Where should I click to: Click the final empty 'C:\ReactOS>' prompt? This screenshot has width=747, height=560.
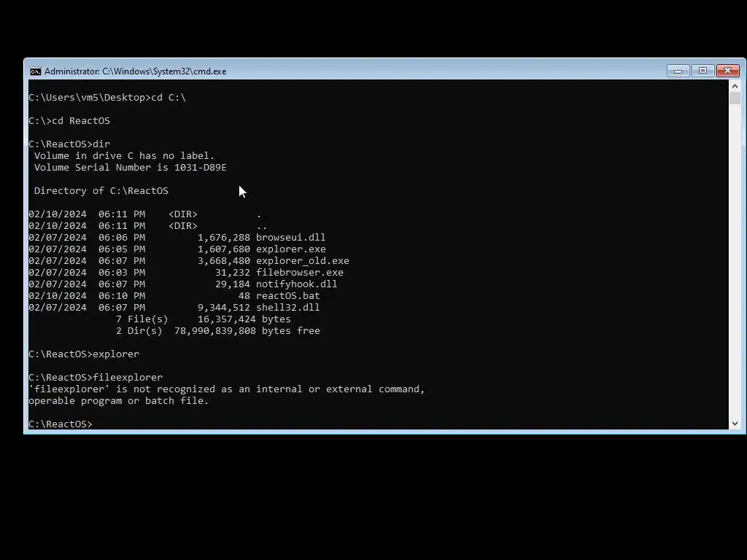[61, 424]
